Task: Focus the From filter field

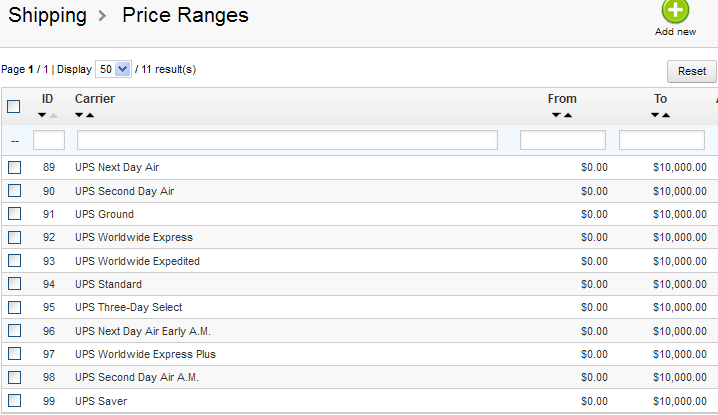Action: (x=563, y=140)
